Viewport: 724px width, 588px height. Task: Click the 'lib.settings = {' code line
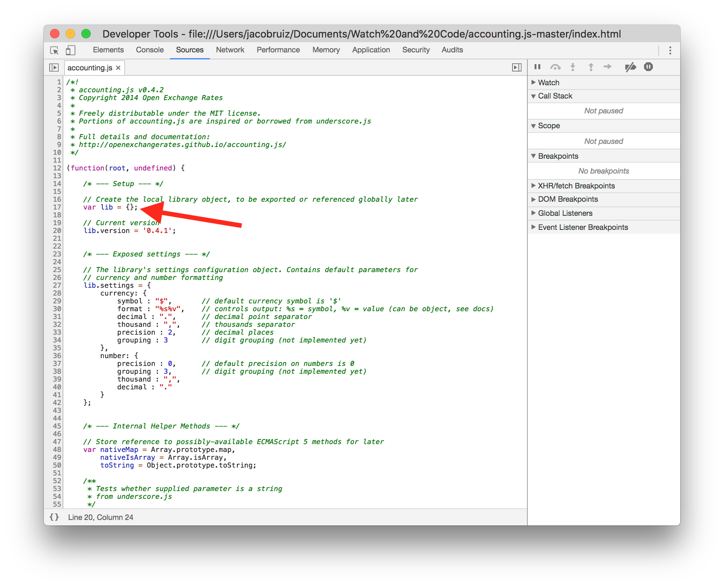(117, 285)
